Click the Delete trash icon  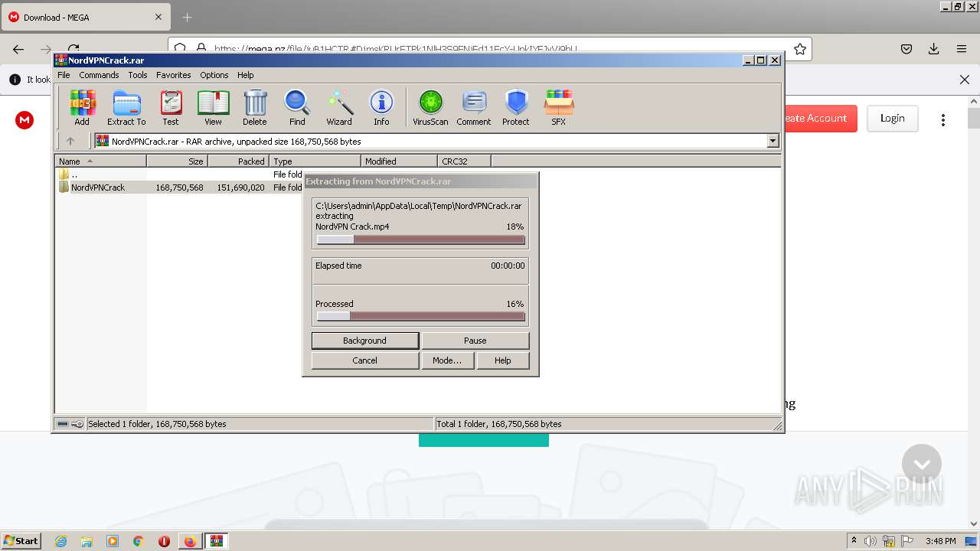(x=255, y=108)
